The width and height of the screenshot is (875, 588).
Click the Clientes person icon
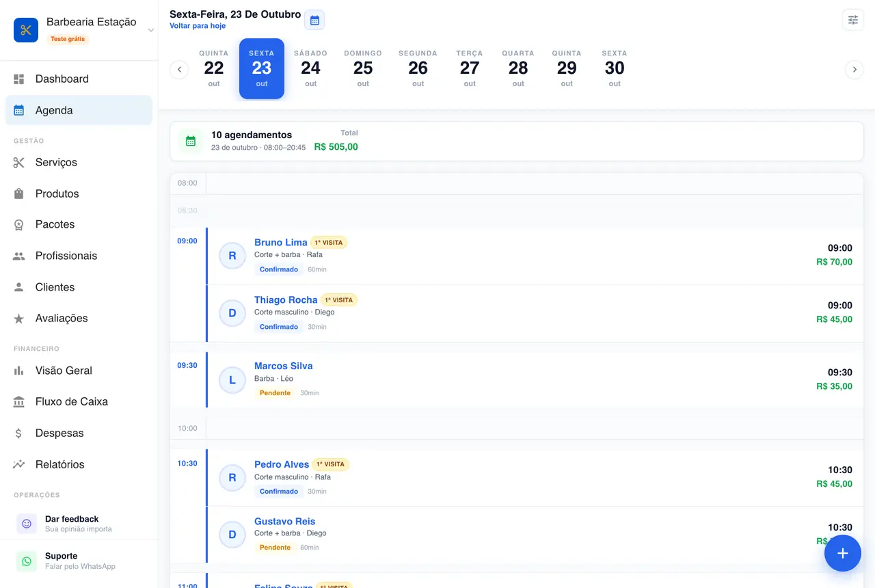point(19,288)
